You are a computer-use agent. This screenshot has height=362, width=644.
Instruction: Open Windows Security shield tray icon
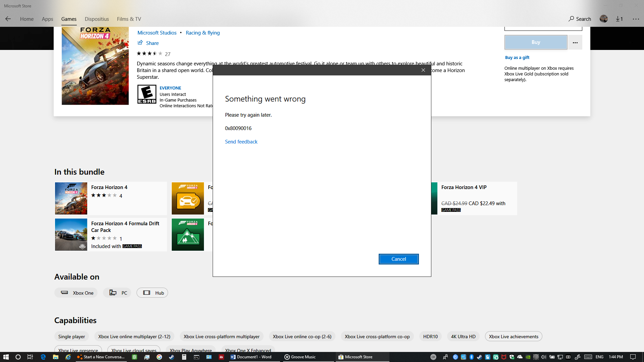point(512,357)
